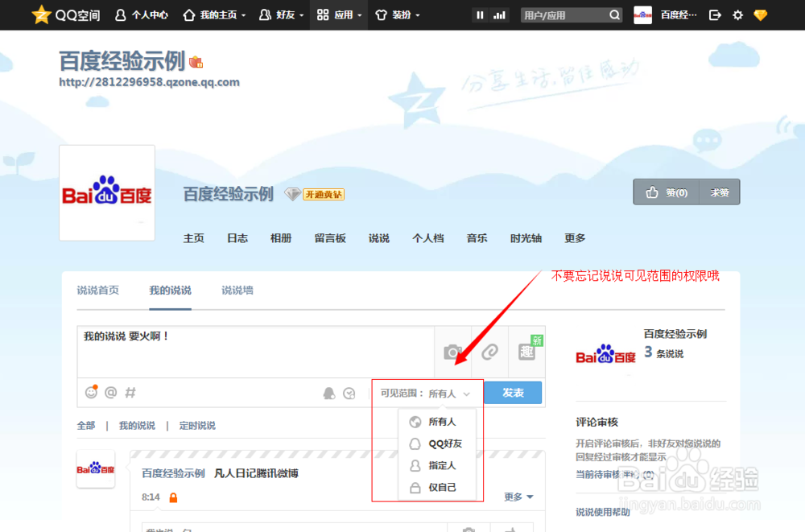Viewport: 805px width, 532px height.
Task: Open the photo upload camera icon
Action: pyautogui.click(x=452, y=353)
